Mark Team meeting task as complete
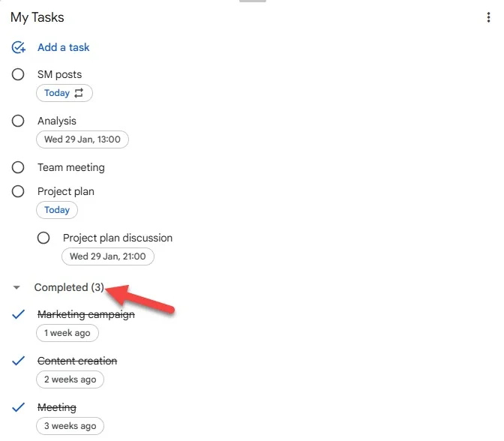This screenshot has height=441, width=504. pos(18,167)
